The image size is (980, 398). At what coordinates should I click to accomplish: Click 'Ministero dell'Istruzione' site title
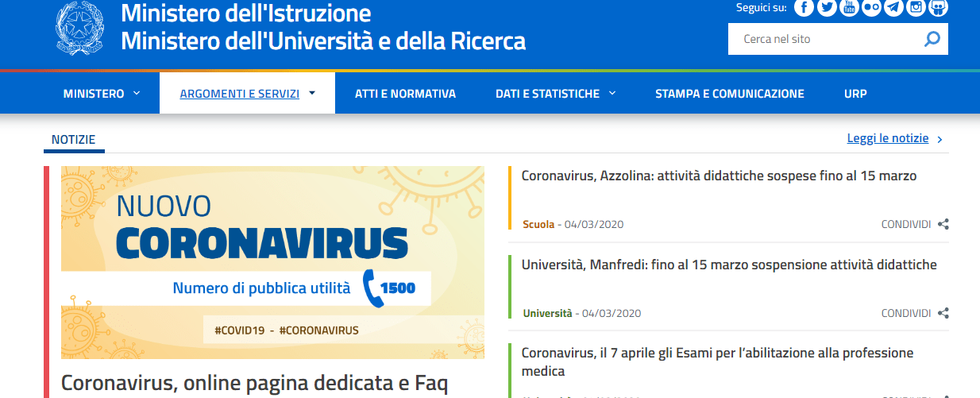click(245, 14)
